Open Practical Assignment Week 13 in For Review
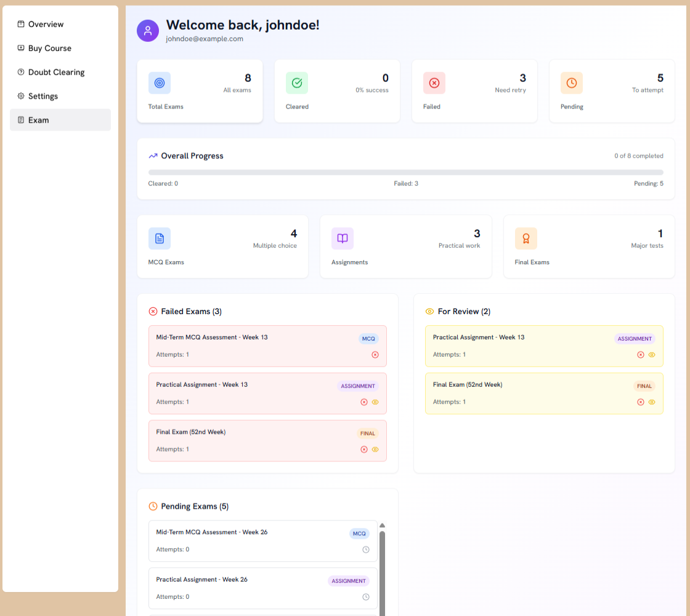 point(544,346)
